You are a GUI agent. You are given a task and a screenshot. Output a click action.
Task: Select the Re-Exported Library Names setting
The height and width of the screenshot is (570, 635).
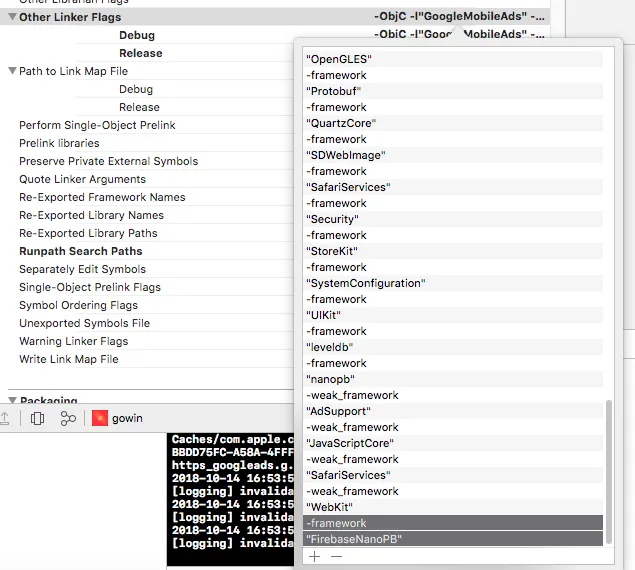tap(92, 215)
